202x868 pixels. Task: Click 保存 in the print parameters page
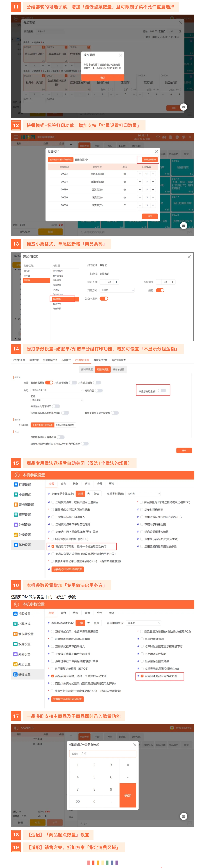(184, 450)
